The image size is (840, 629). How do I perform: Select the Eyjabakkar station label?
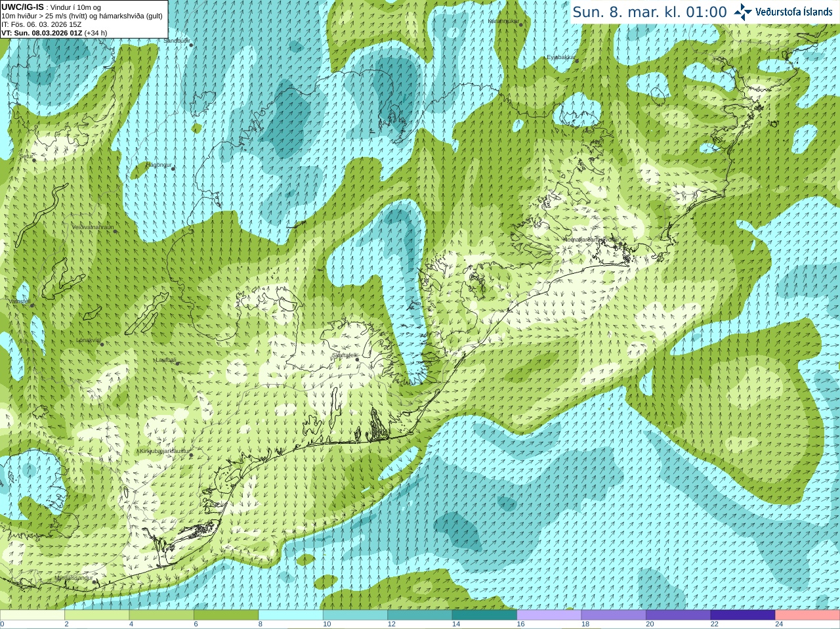point(561,57)
